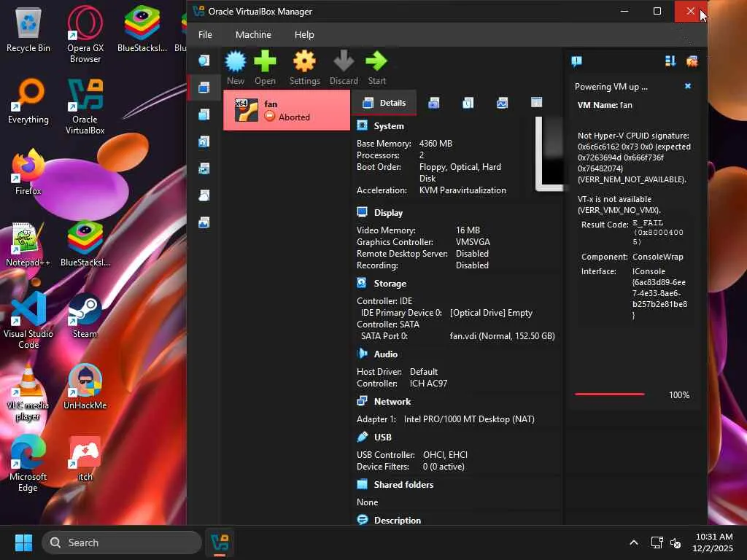747x560 pixels.
Task: Click the [Optical Drive] Empty entry
Action: pyautogui.click(x=491, y=313)
